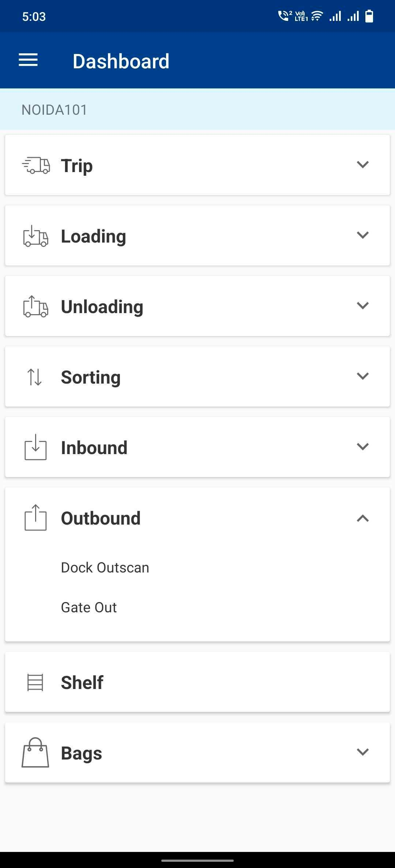Screen dimensions: 395x868
Task: Expand the Bags section chevron
Action: [362, 752]
